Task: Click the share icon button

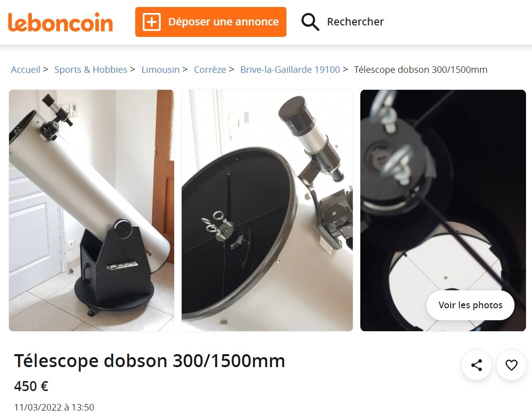Action: coord(477,365)
